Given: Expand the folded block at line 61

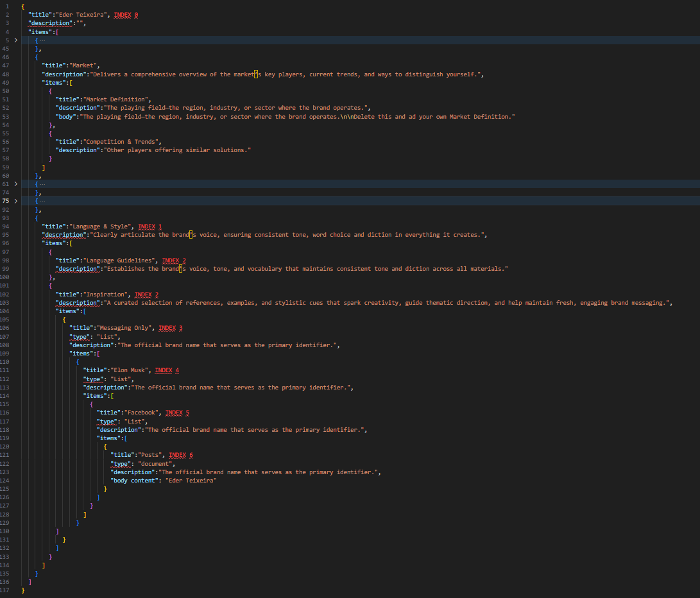Looking at the screenshot, I should [x=16, y=184].
